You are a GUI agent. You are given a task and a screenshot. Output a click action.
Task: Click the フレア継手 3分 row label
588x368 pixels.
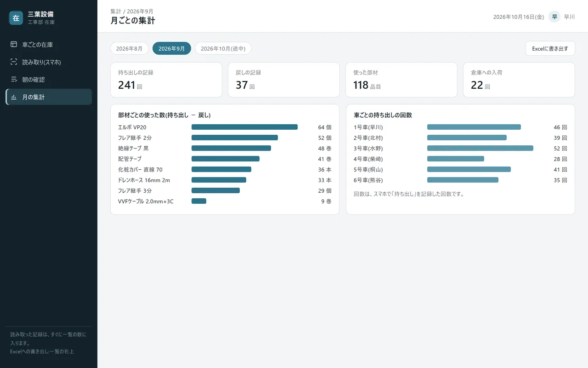click(135, 190)
